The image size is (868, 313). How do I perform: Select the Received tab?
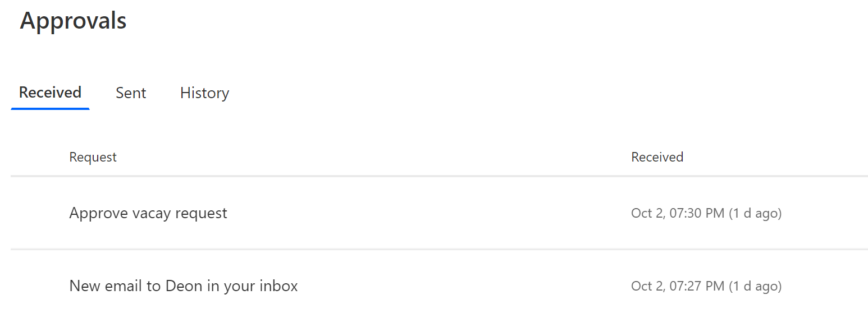pyautogui.click(x=50, y=92)
